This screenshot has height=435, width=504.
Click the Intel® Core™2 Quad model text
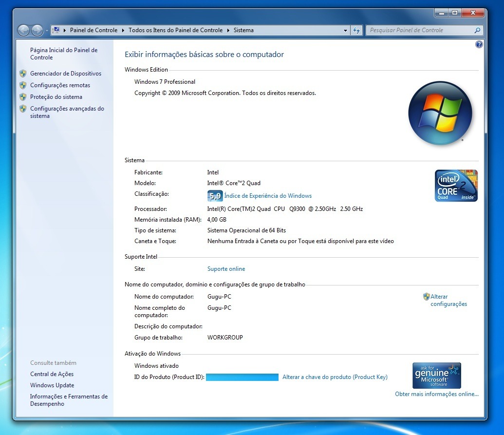tap(234, 183)
